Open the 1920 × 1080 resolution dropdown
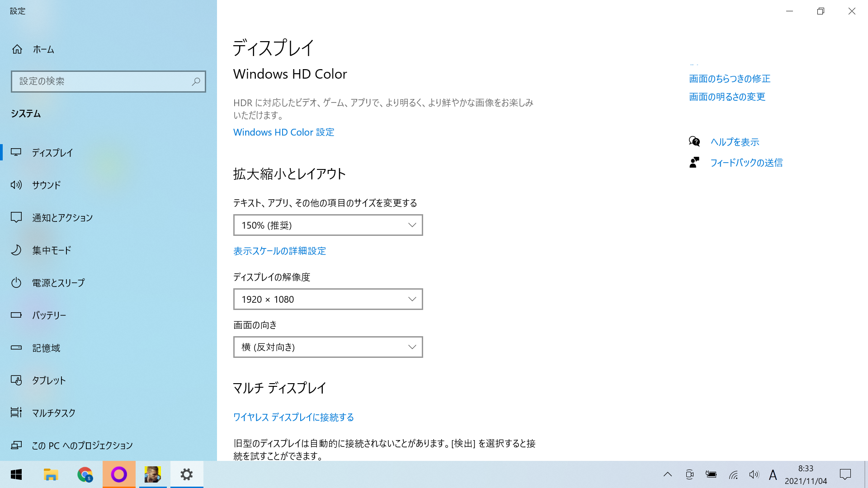868x488 pixels. 328,299
